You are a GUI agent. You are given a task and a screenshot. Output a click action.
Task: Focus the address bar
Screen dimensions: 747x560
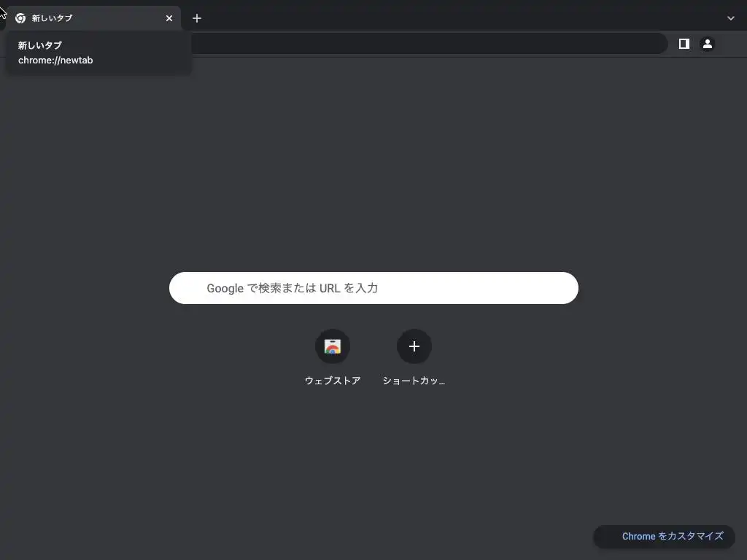[429, 44]
